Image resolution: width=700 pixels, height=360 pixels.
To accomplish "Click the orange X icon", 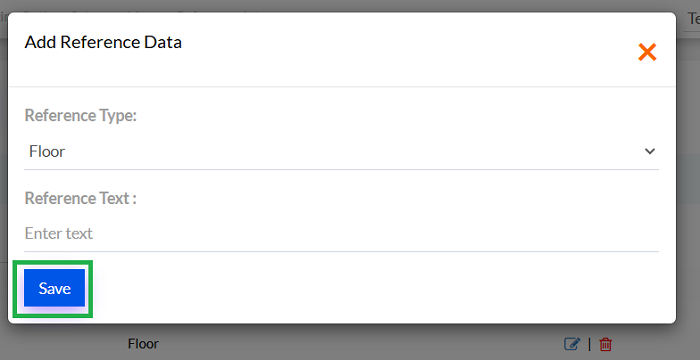I will (647, 52).
